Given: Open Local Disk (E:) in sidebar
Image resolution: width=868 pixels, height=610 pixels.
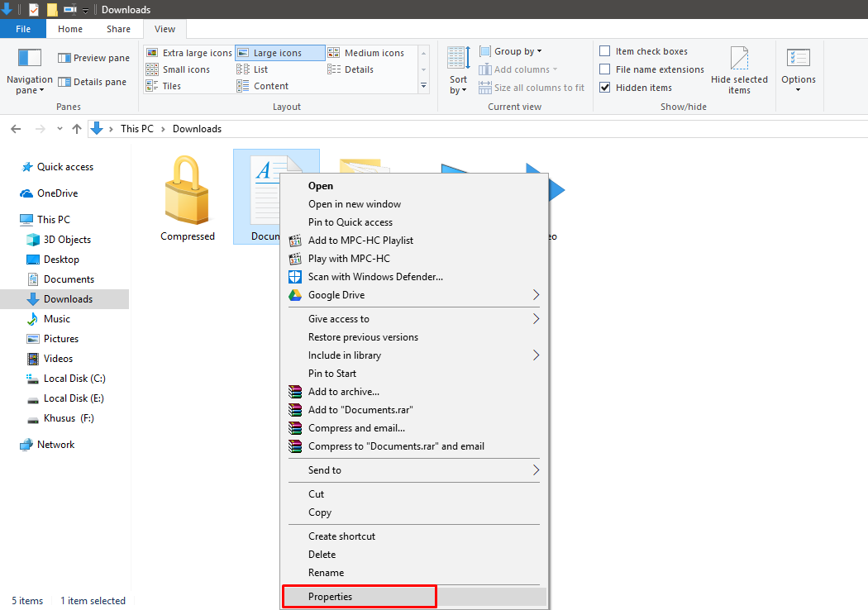Looking at the screenshot, I should click(x=74, y=398).
